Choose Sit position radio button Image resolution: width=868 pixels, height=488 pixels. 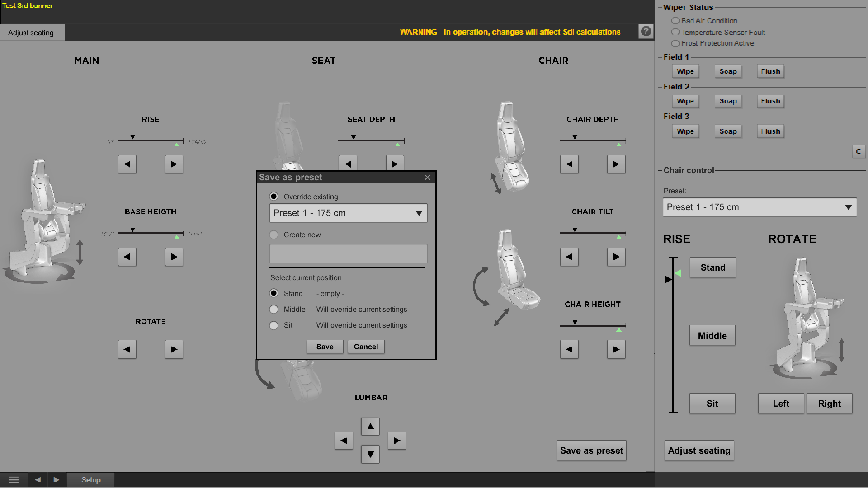274,325
